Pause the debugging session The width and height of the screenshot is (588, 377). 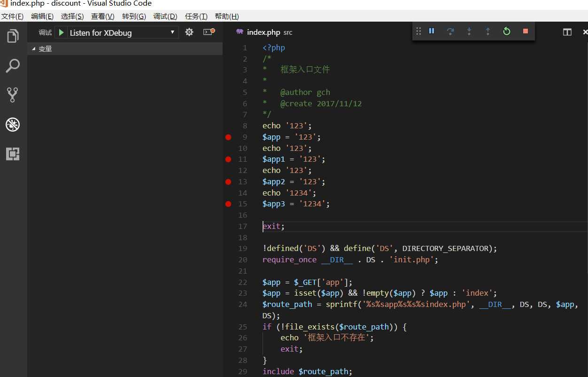coord(432,31)
